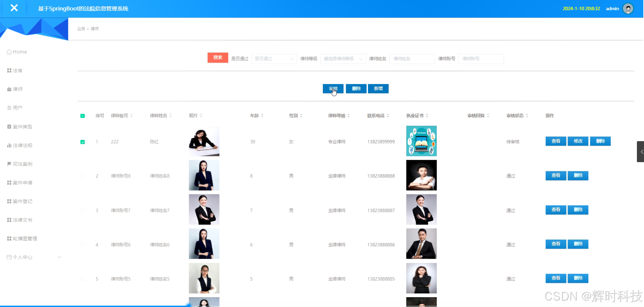644x307 pixels.
Task: Open the photo thumbnail of 律师姓名8
Action: click(x=204, y=175)
